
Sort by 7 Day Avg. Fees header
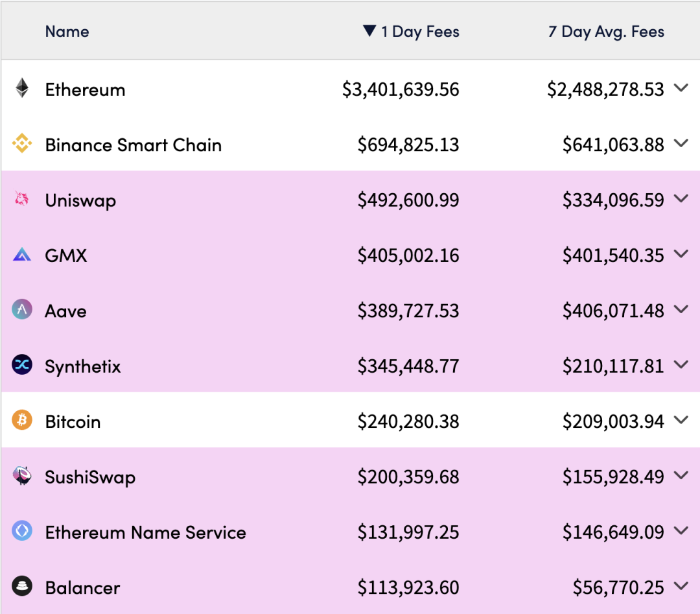pos(606,32)
